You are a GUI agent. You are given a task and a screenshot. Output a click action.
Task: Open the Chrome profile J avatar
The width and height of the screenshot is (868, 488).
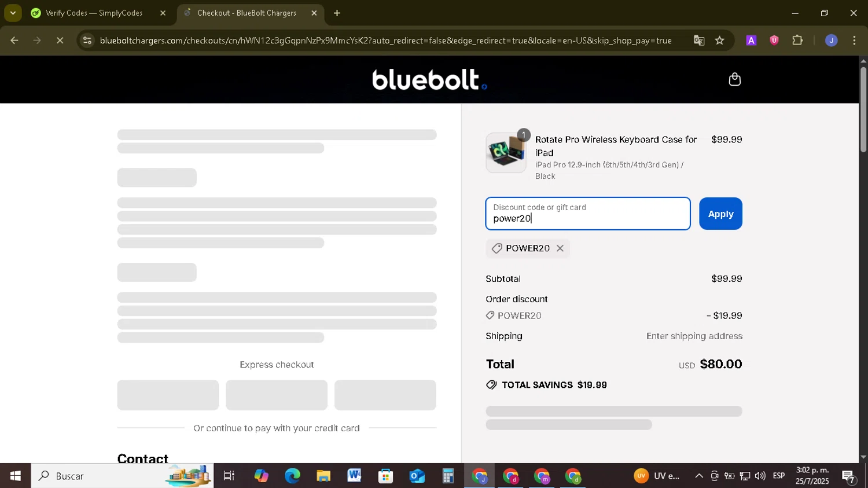pos(831,41)
